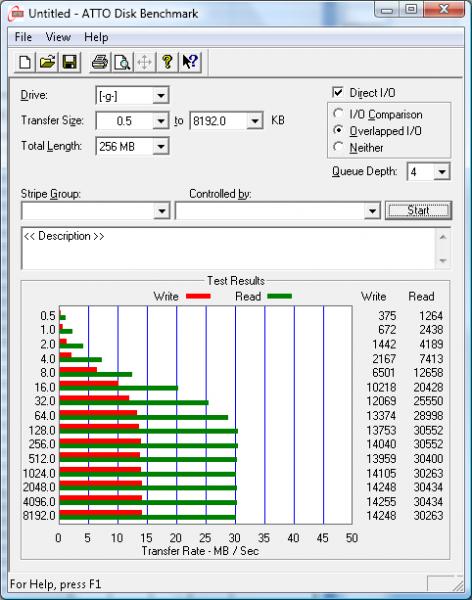The height and width of the screenshot is (600, 472).
Task: Start the benchmark with Start button
Action: click(418, 210)
